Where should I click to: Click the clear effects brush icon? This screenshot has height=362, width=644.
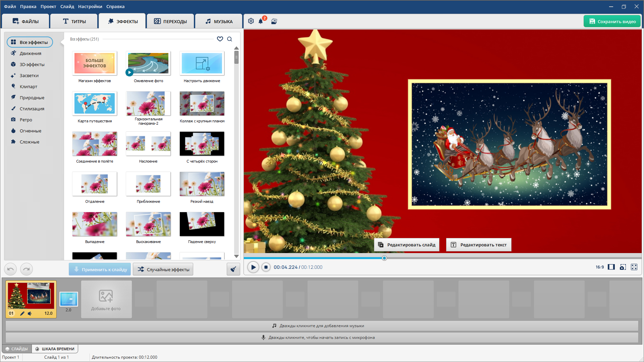coord(233,269)
